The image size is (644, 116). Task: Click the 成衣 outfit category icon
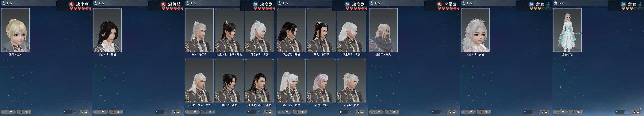[x=556, y=3]
